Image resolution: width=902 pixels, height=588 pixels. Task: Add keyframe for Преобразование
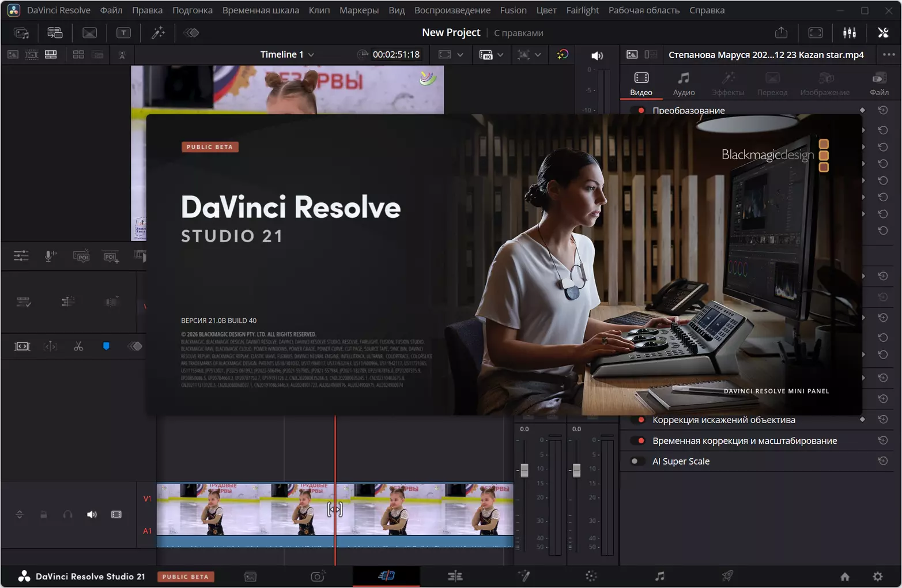(862, 110)
